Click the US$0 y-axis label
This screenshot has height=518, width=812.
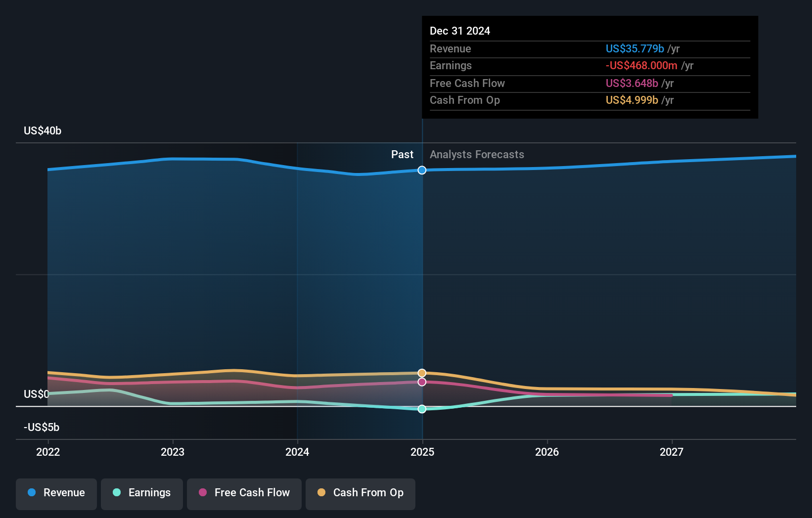37,394
